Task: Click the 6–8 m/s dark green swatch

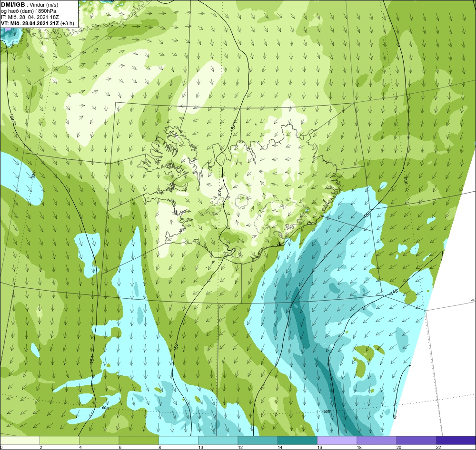Action: (x=139, y=440)
